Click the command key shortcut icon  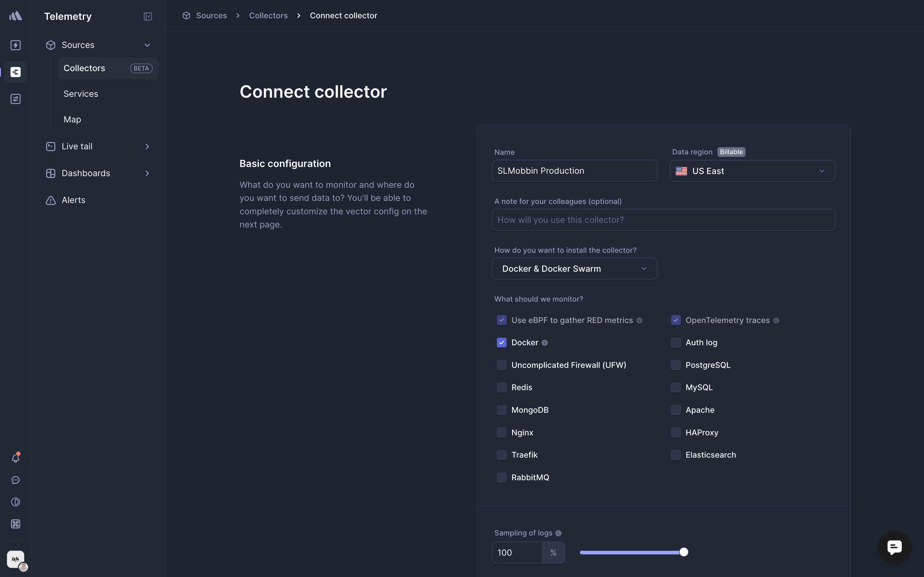16,524
